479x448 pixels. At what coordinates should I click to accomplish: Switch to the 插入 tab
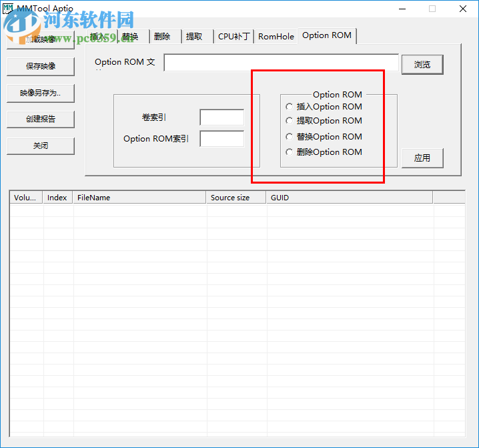101,37
